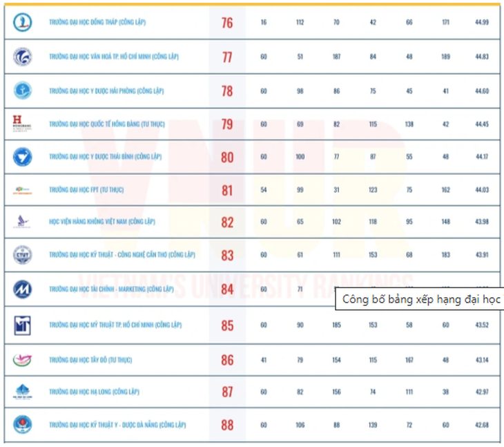Click the Kỹ Thuật Y - Dược Đà Nẵng logo

[23, 424]
